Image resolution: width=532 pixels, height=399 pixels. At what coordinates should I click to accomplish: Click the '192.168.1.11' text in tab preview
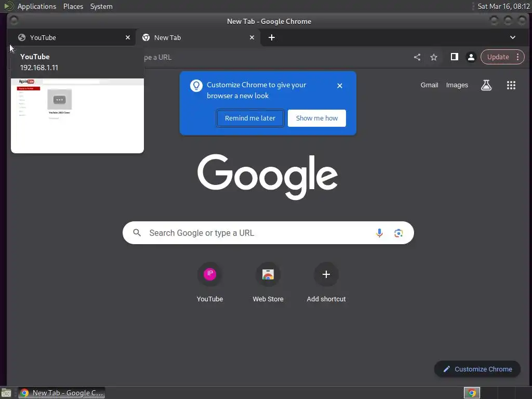39,68
